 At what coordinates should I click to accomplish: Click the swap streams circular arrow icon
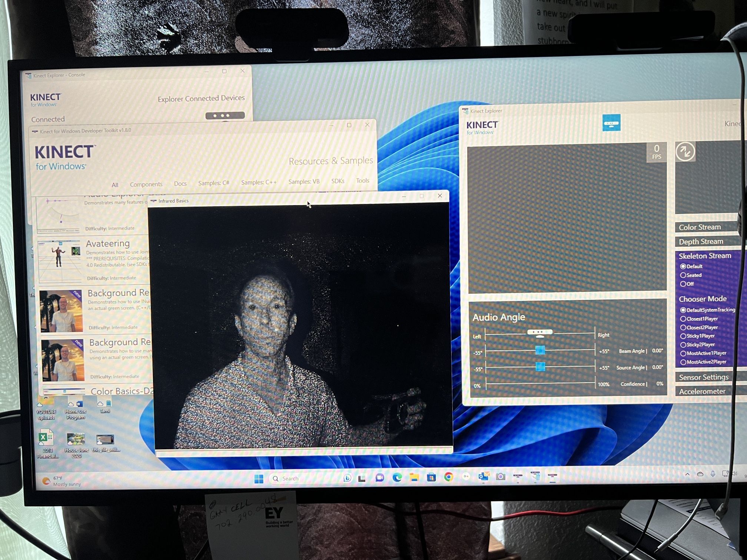click(x=685, y=151)
